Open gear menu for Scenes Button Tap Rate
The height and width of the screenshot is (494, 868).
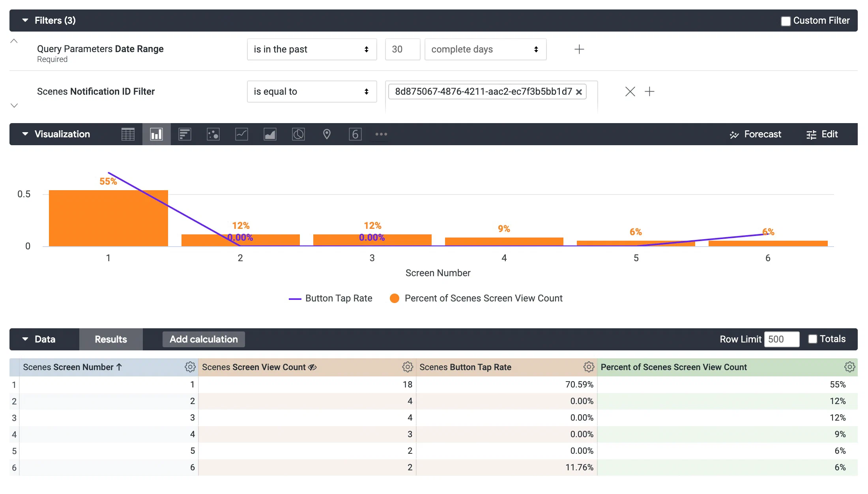pyautogui.click(x=589, y=367)
